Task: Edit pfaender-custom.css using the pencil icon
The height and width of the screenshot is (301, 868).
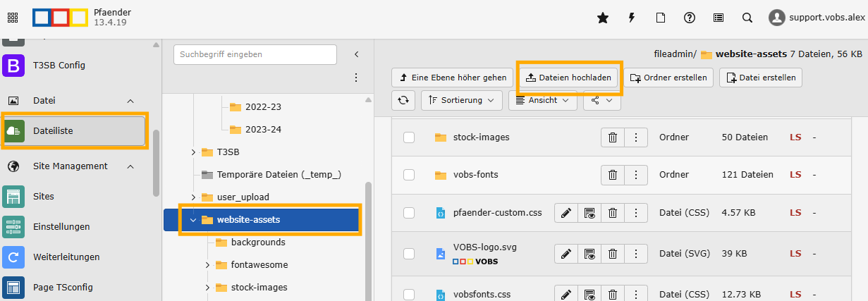Action: point(566,212)
